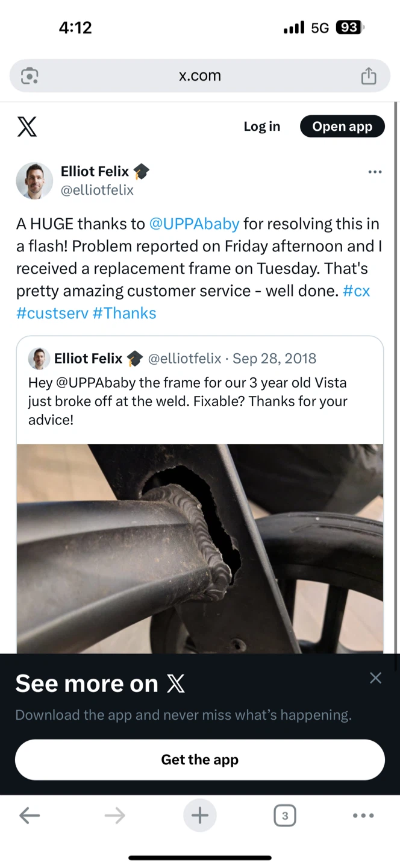Dismiss the See more on X banner
400x868 pixels.
375,678
